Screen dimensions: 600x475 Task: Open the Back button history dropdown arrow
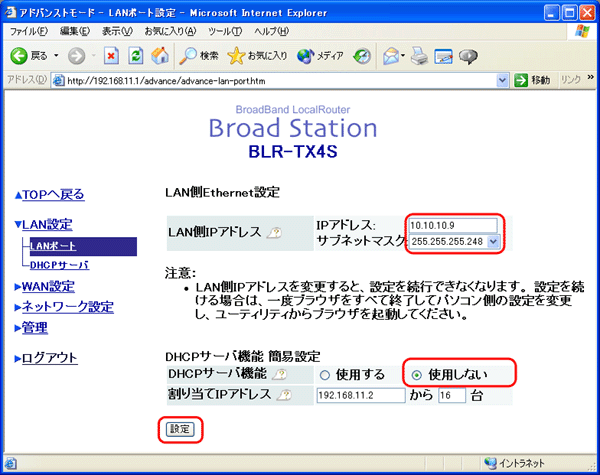[x=56, y=56]
